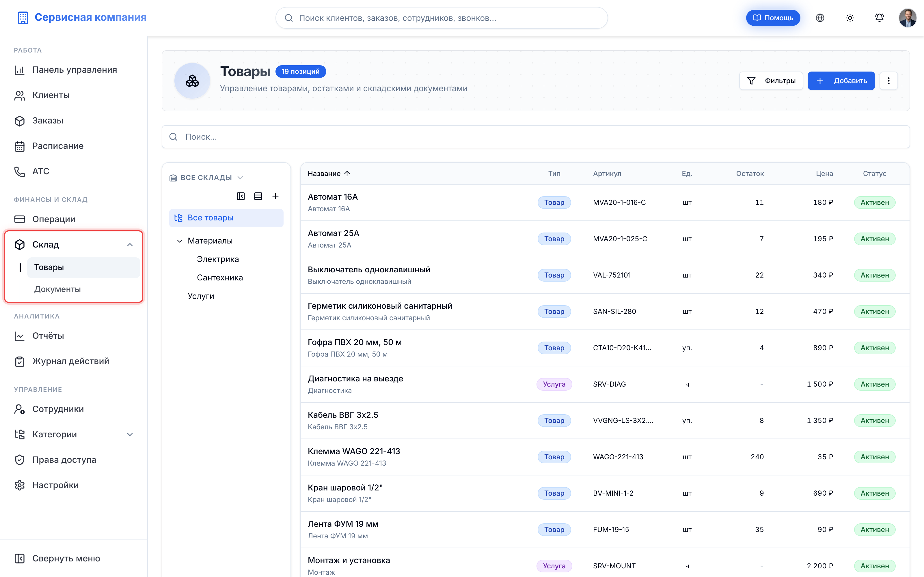
Task: Open the three-dot more options menu
Action: coord(888,81)
